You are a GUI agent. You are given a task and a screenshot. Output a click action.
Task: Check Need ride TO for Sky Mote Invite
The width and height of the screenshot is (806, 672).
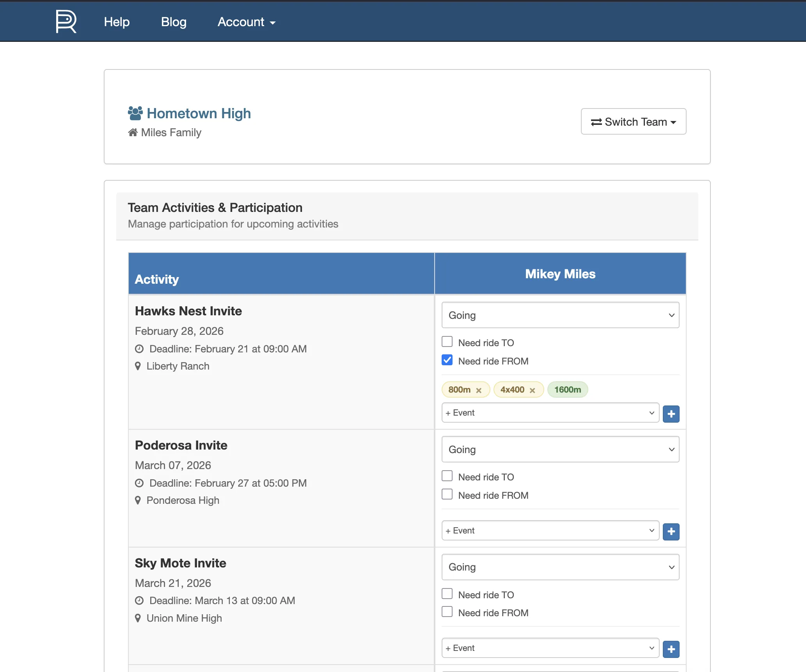[x=447, y=594]
